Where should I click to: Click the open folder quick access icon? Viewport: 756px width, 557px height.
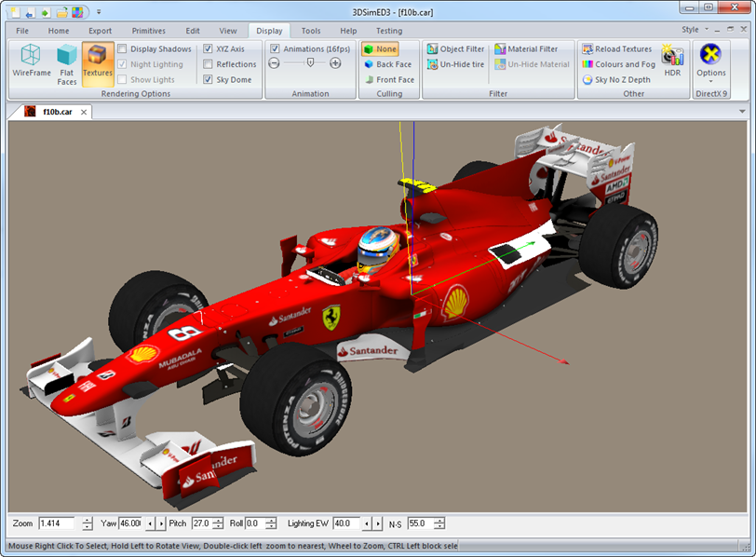(61, 12)
